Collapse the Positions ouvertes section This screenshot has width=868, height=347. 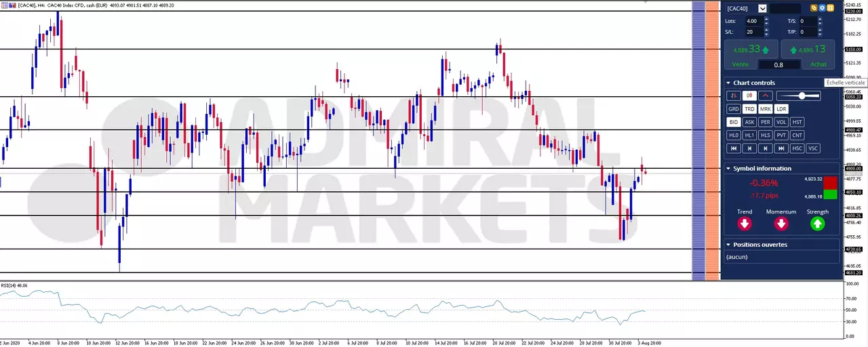[728, 244]
